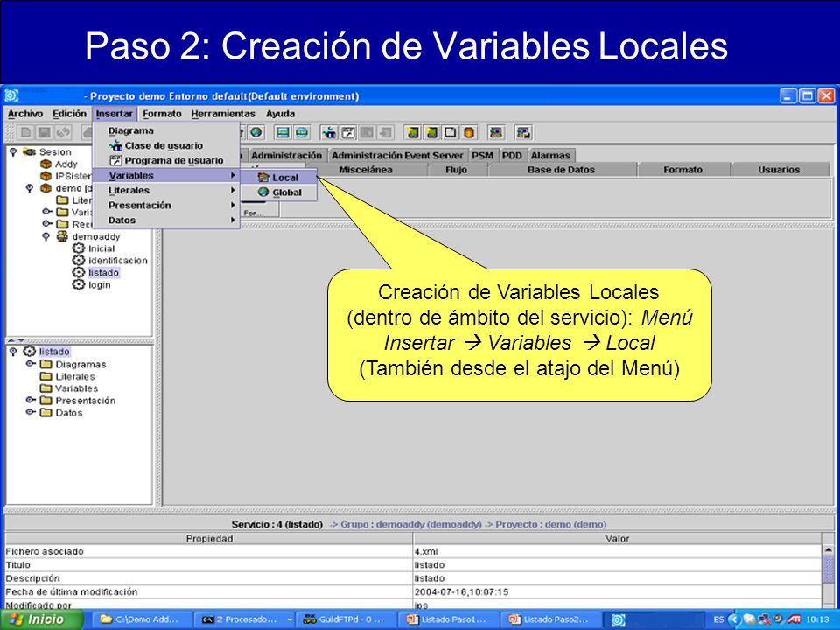The width and height of the screenshot is (840, 630).
Task: Select Clase de usuario menu entry
Action: (x=166, y=146)
